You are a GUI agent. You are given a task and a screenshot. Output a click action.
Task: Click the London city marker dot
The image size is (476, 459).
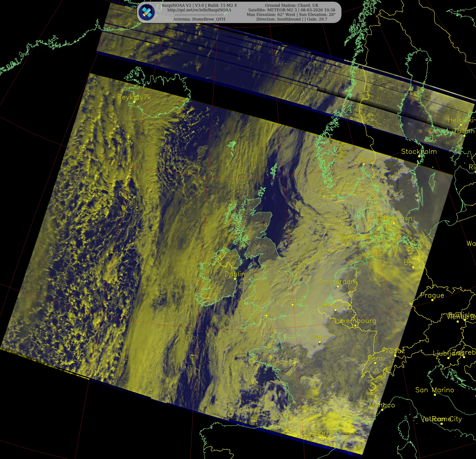[x=292, y=305]
